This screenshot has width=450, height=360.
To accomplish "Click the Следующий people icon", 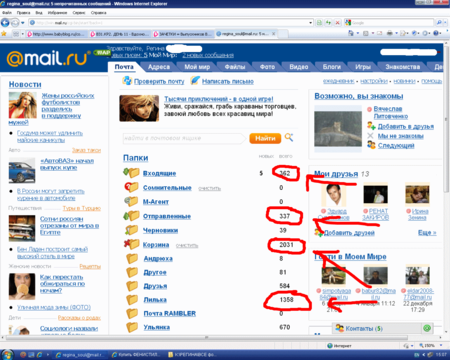I will (x=371, y=145).
